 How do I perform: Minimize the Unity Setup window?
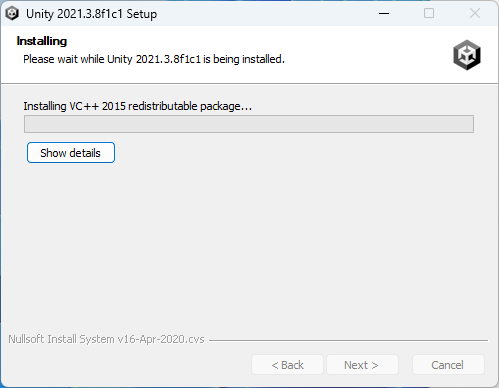coord(384,13)
